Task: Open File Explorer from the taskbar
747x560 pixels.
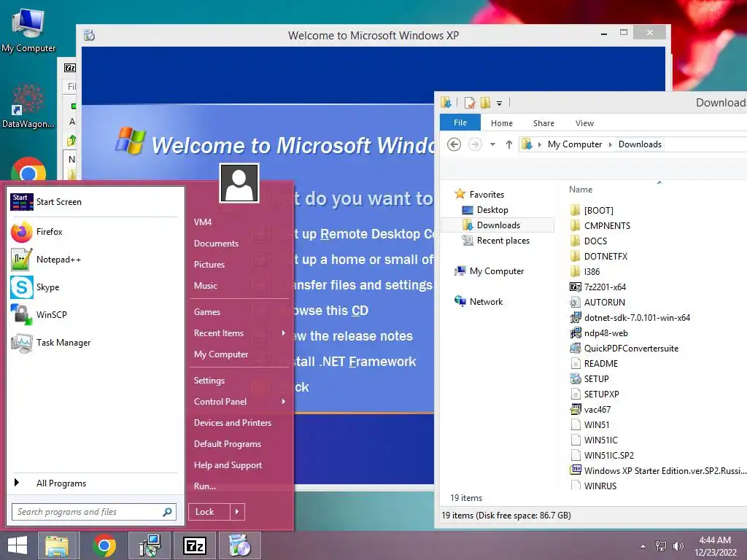Action: [x=57, y=545]
